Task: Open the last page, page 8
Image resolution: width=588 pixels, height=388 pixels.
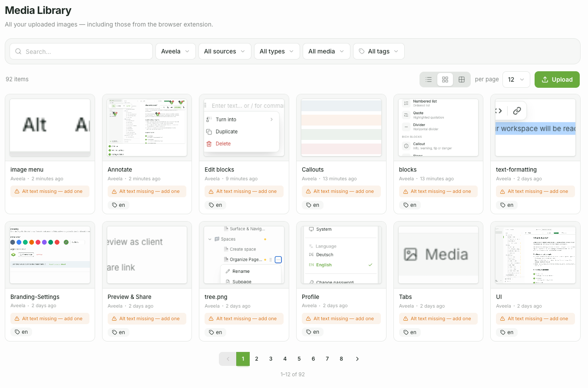Action: pos(341,359)
